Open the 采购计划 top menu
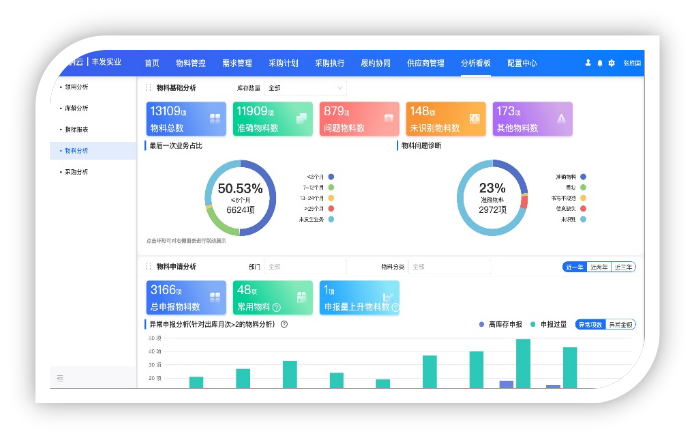The height and width of the screenshot is (439, 695). (x=284, y=63)
